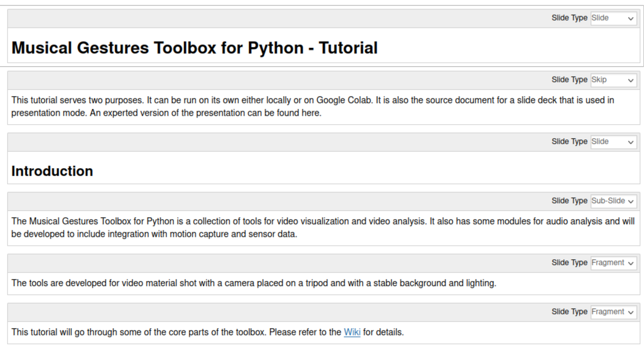Open Slide Type dropdown for Introduction cell

tap(613, 142)
